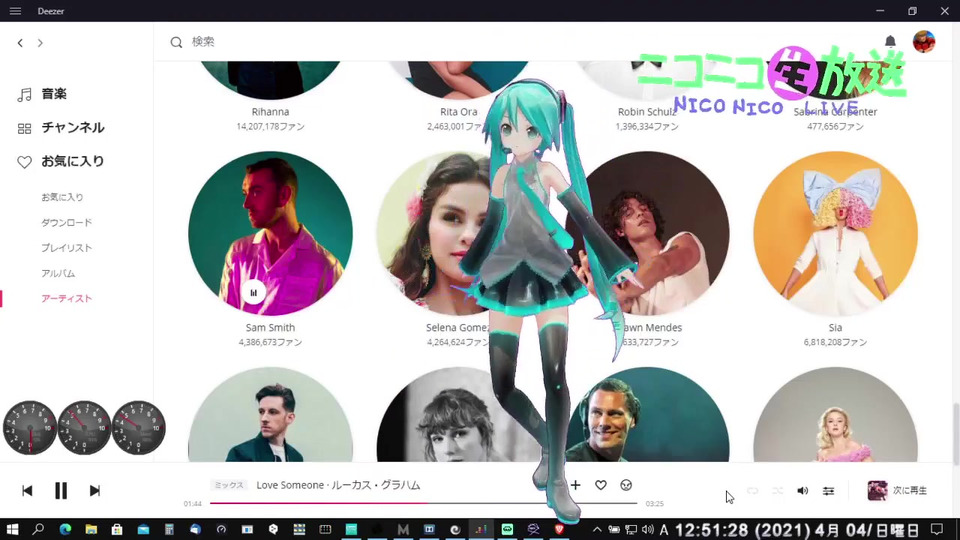This screenshot has width=960, height=540.
Task: Open Microsoft Store from taskbar
Action: pyautogui.click(x=117, y=530)
